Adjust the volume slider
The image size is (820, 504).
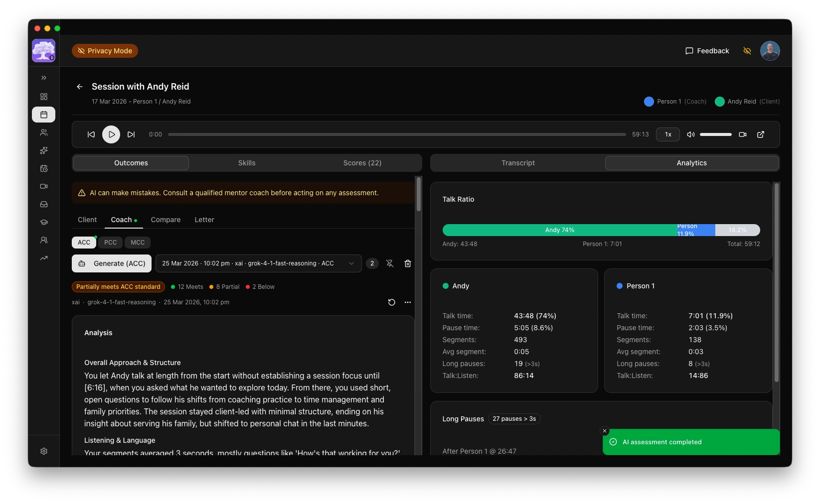715,134
